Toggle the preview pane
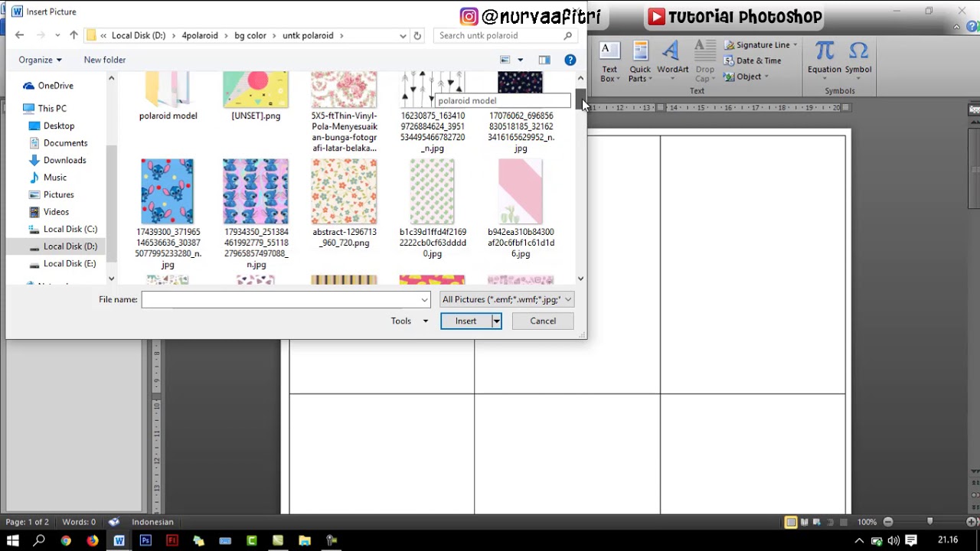 pyautogui.click(x=544, y=60)
